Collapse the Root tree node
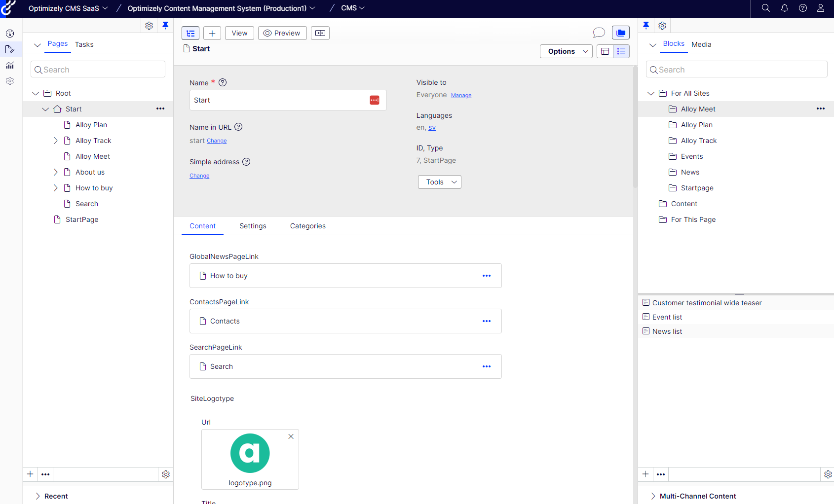The image size is (834, 504). point(36,93)
